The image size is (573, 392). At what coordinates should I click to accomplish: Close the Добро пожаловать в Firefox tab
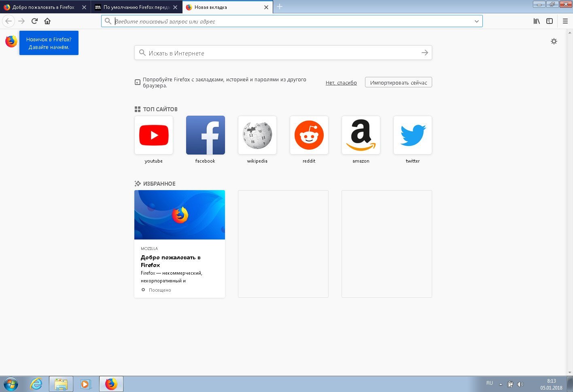84,7
